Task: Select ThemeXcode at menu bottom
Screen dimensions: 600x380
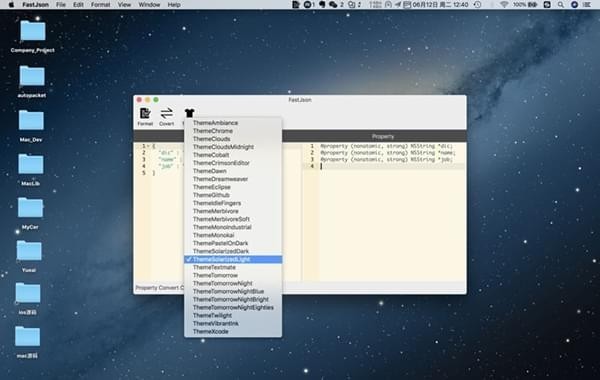Action: (233, 332)
